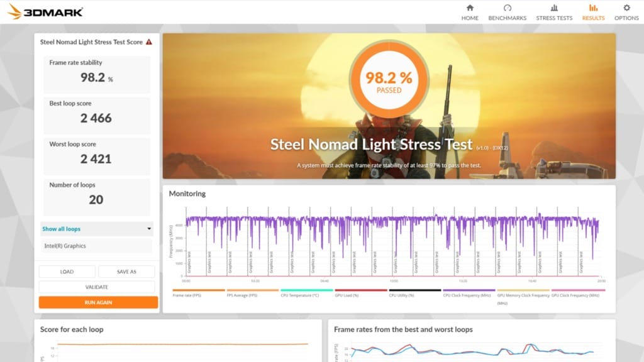Click the LOAD button

[67, 271]
